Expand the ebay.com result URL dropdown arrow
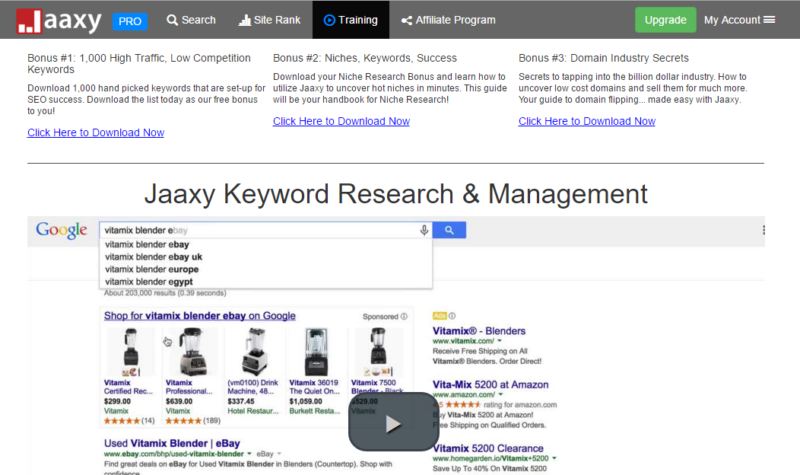 pyautogui.click(x=249, y=454)
